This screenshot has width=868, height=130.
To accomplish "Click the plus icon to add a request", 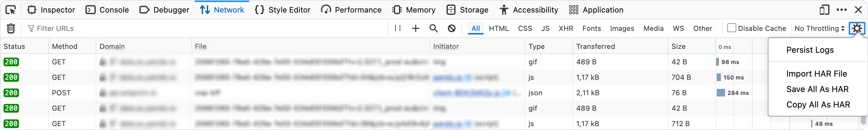I will 415,28.
